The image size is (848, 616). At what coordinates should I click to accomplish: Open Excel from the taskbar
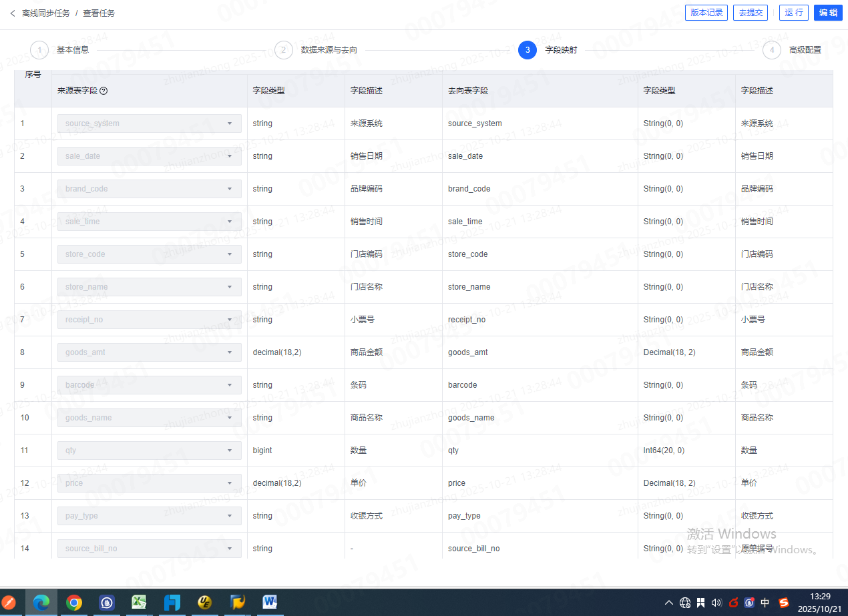[139, 603]
